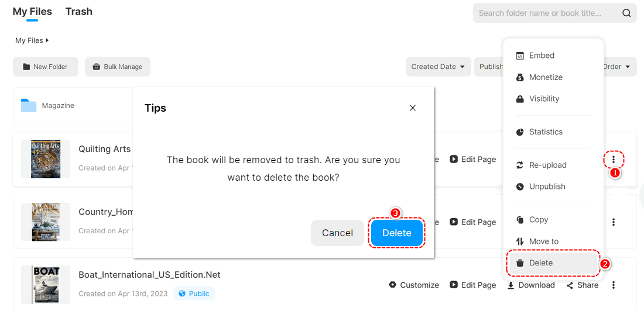644x318 pixels.
Task: Click the search magnifier icon
Action: (626, 13)
